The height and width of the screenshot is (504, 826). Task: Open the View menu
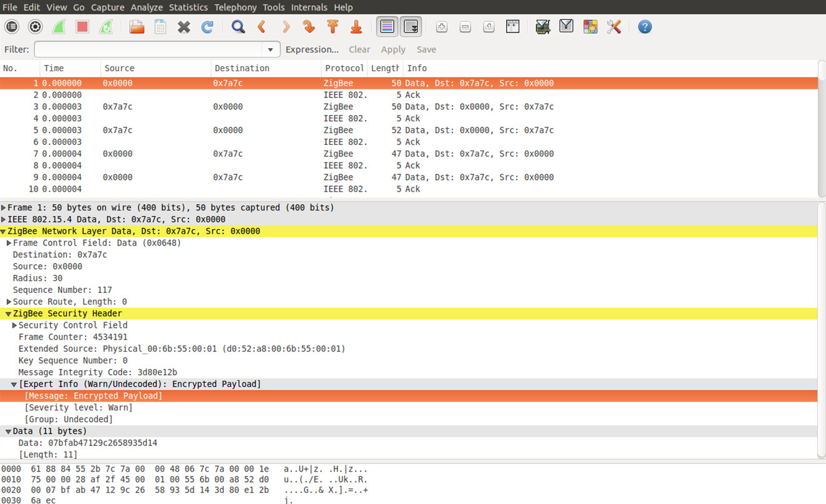tap(56, 7)
